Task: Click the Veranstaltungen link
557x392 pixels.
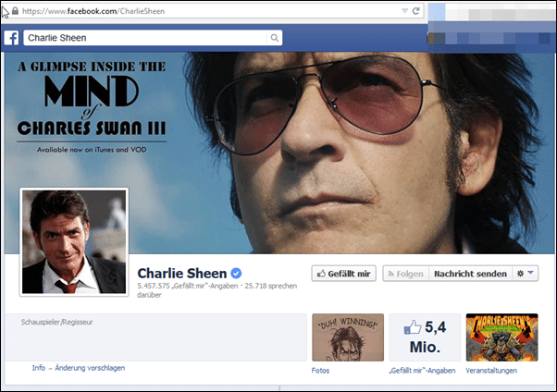Action: (491, 371)
